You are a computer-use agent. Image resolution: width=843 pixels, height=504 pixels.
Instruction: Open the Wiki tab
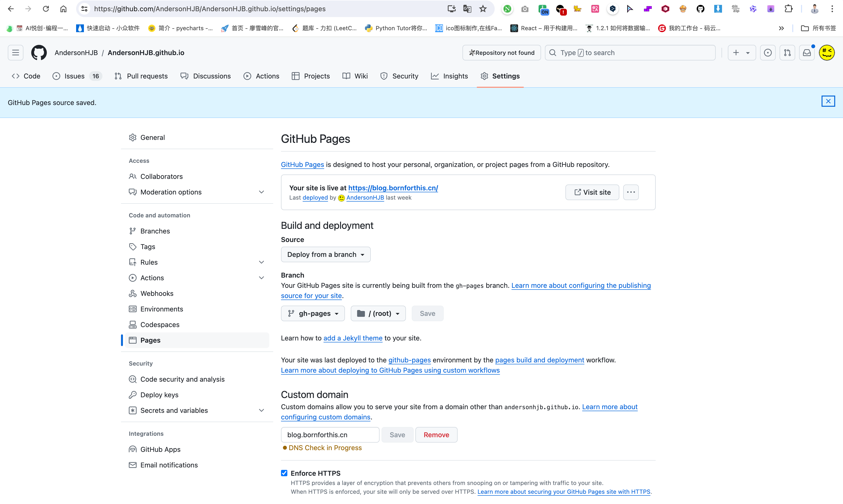(355, 76)
